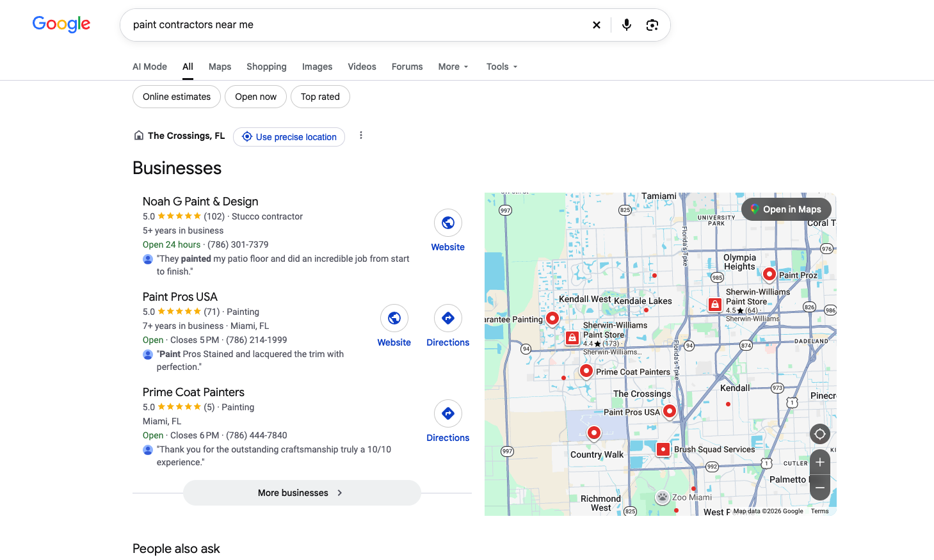Select Paint Pros USA map pin
The width and height of the screenshot is (934, 560).
670,411
